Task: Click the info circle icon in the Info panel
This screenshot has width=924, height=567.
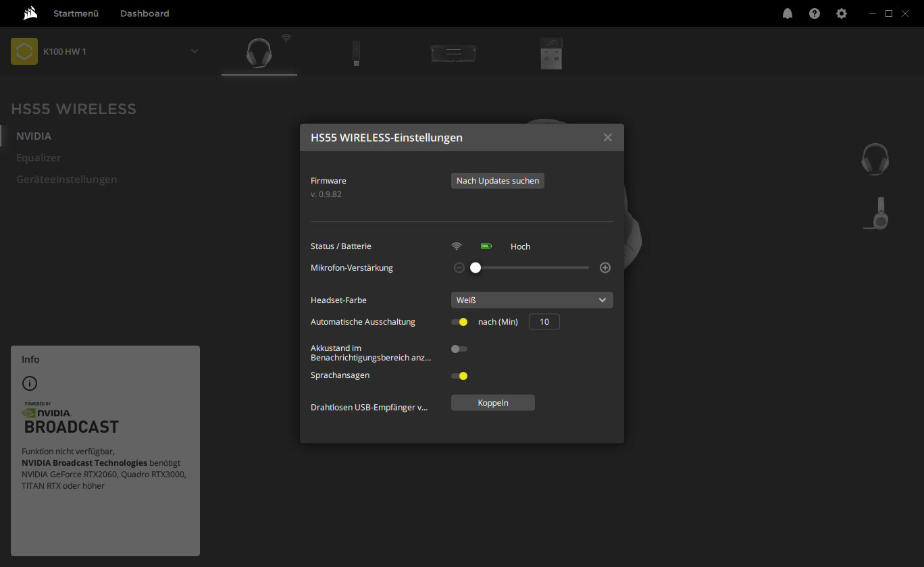Action: 29,383
